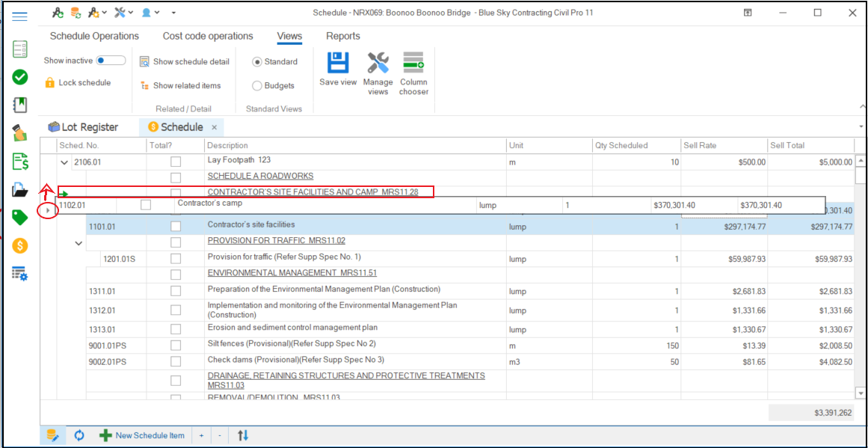Click the grid vertical scrollbar down arrow
Image resolution: width=868 pixels, height=448 pixels.
point(861,392)
